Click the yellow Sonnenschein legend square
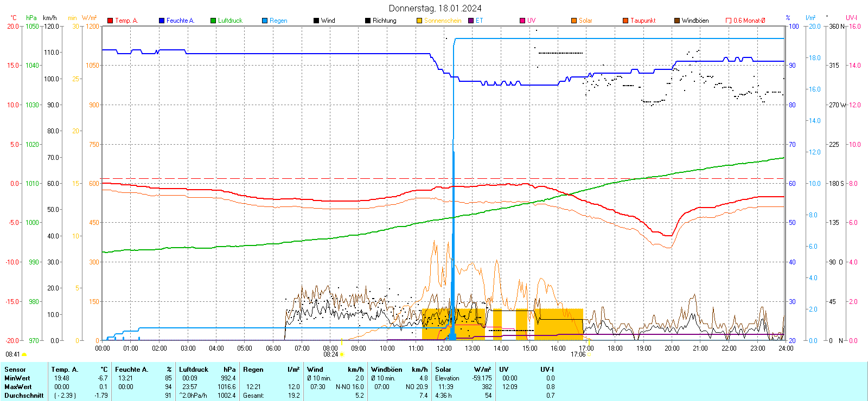 pos(419,21)
